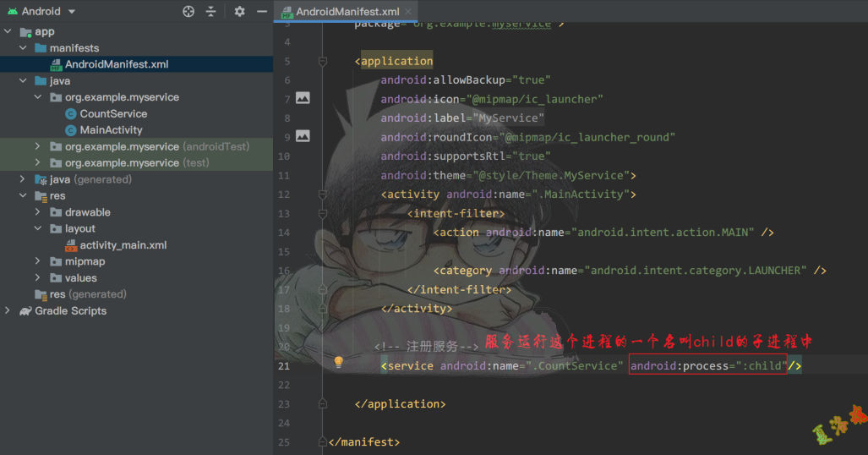The image size is (868, 455).
Task: Select CountService class in project tree
Action: (x=113, y=113)
